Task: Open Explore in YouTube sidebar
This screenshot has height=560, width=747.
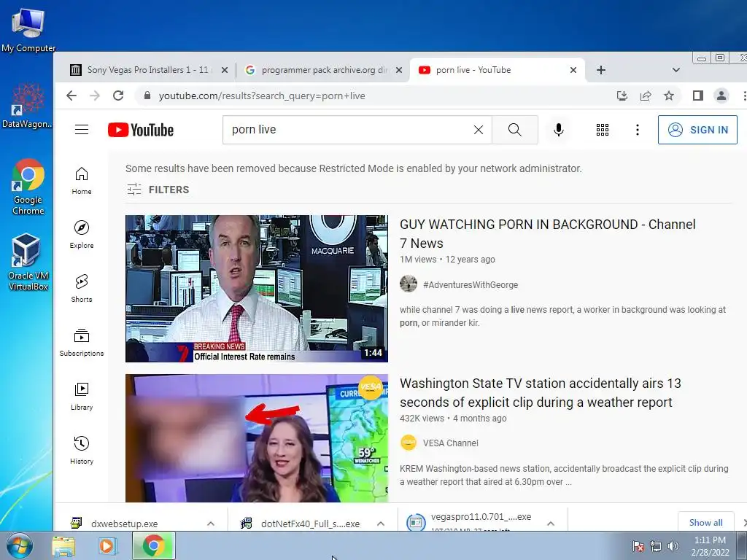Action: [x=82, y=235]
